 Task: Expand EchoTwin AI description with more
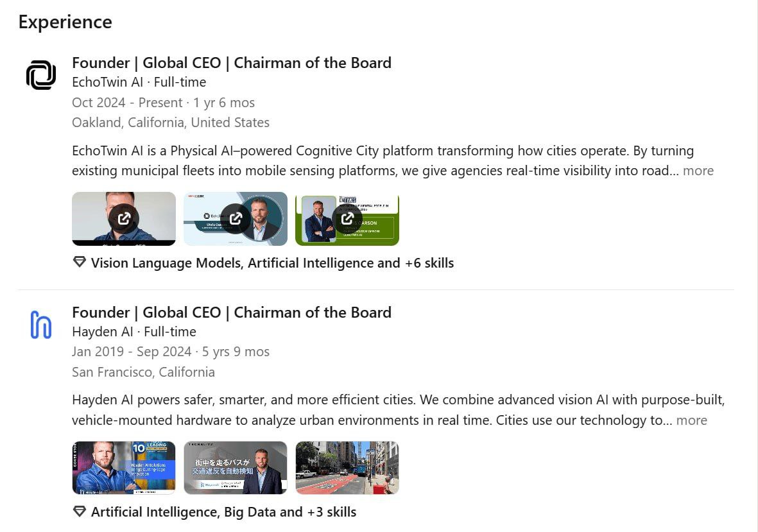coord(698,171)
